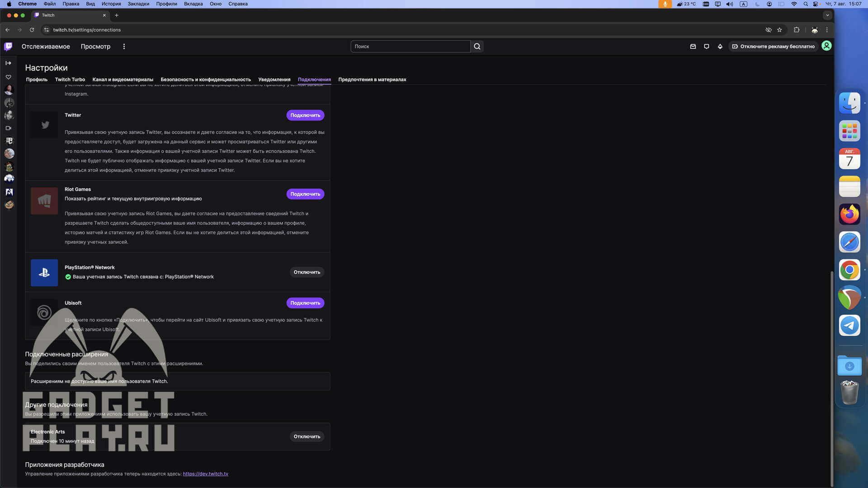Reload the page with refresh icon
The height and width of the screenshot is (488, 868).
[32, 30]
